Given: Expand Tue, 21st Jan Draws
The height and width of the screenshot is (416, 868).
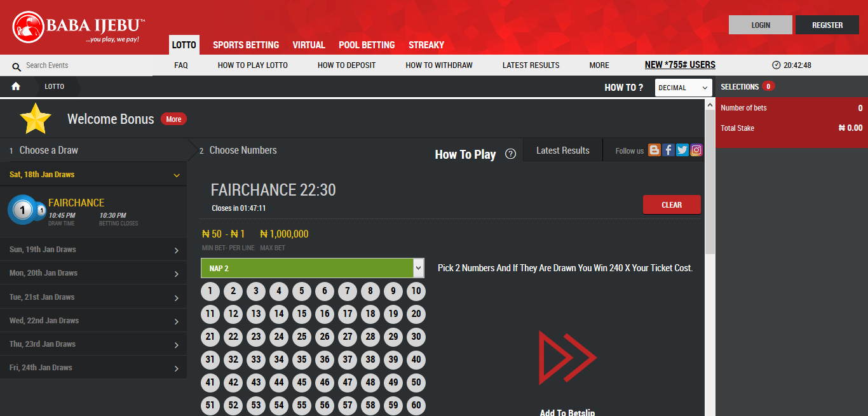Looking at the screenshot, I should [x=93, y=297].
